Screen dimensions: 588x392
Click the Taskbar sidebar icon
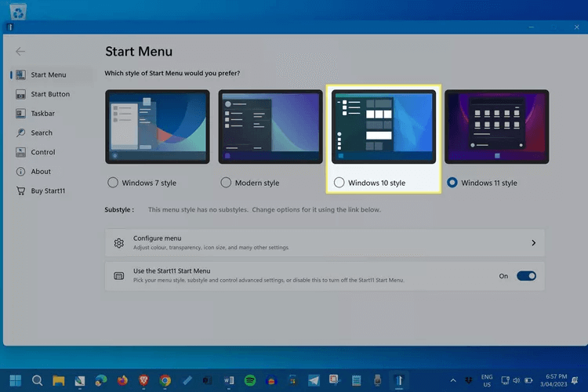[20, 113]
